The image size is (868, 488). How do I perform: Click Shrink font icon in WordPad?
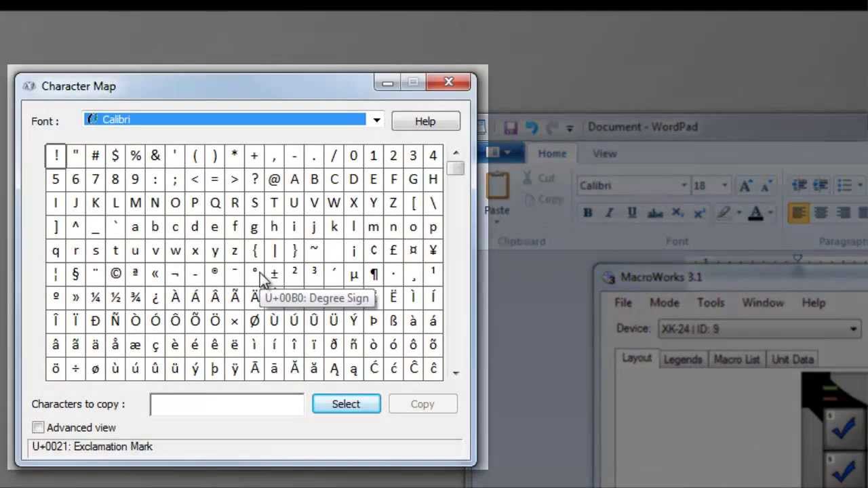click(766, 186)
